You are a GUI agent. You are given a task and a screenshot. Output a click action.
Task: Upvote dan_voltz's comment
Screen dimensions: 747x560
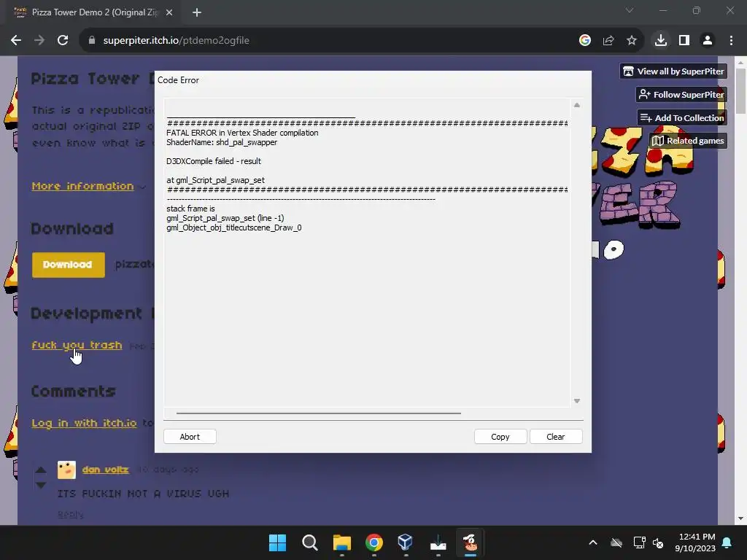click(41, 470)
